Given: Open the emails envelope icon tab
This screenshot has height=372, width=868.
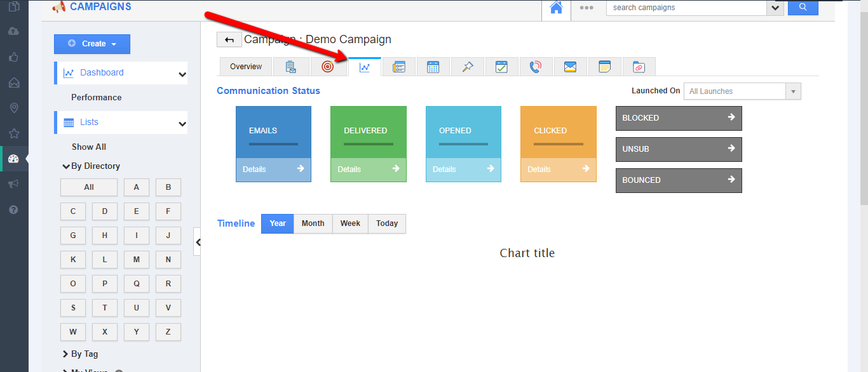Looking at the screenshot, I should (570, 67).
